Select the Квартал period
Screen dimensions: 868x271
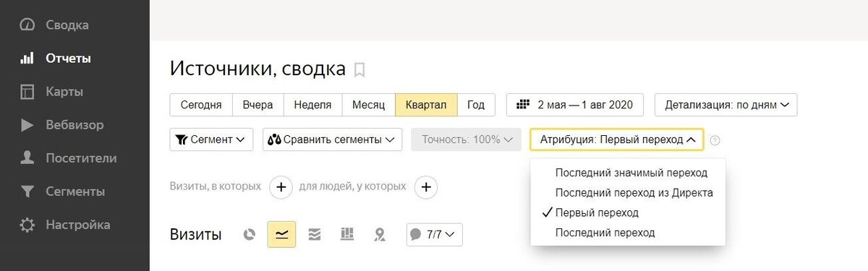click(426, 105)
